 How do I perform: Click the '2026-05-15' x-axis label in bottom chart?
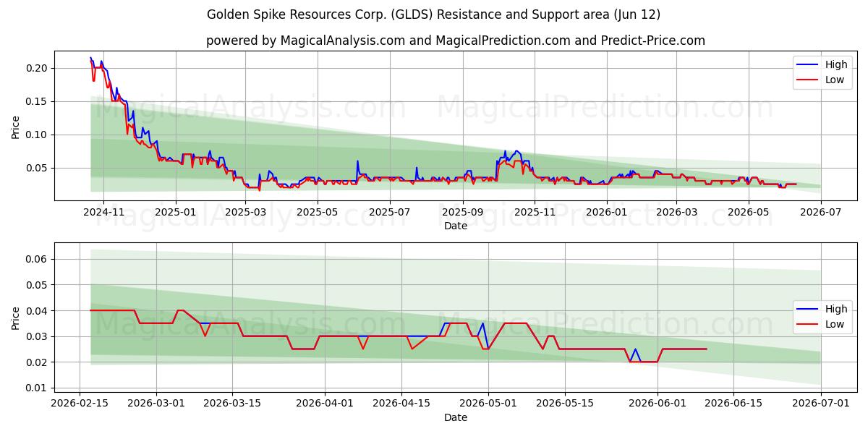click(564, 404)
